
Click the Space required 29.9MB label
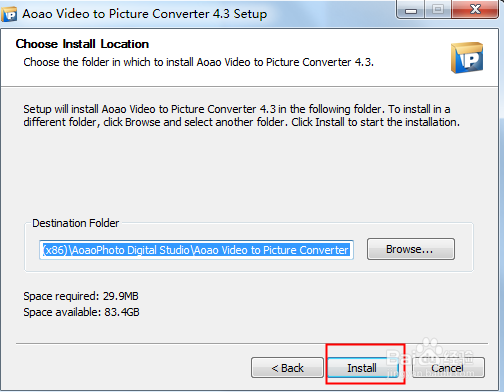(81, 296)
